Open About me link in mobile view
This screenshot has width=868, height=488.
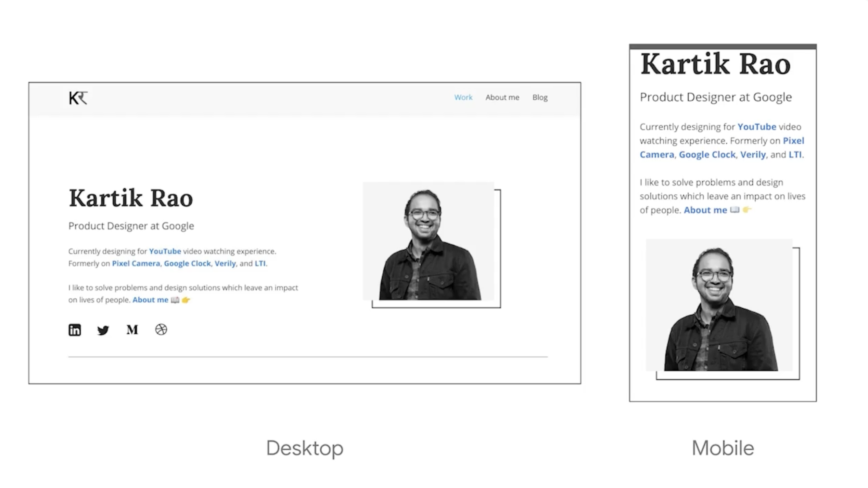tap(705, 210)
